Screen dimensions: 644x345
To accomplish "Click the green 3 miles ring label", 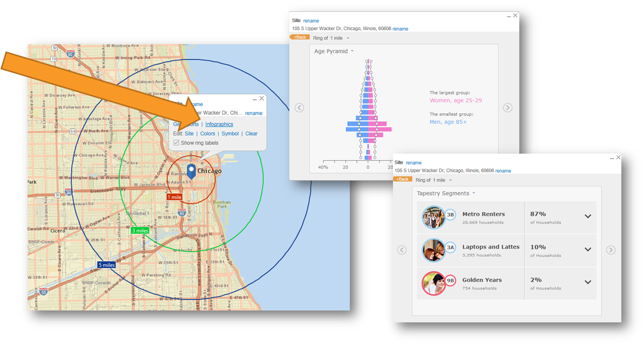I will 140,231.
